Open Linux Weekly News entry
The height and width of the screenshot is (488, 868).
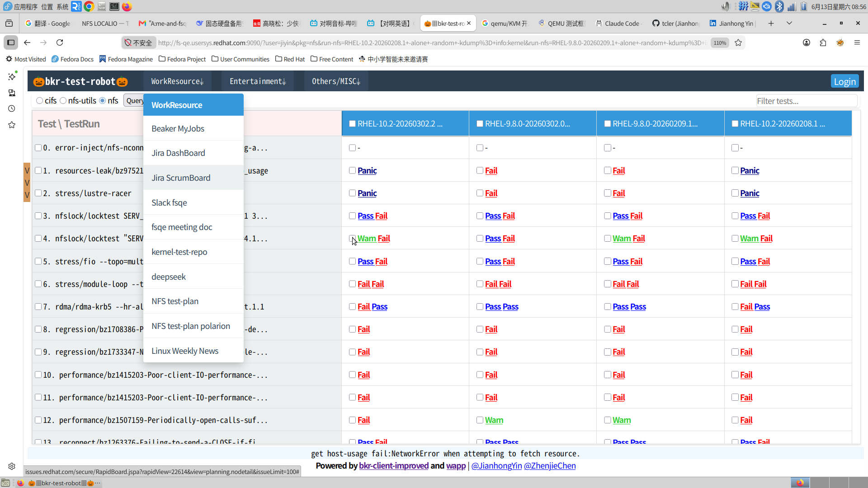(x=193, y=351)
